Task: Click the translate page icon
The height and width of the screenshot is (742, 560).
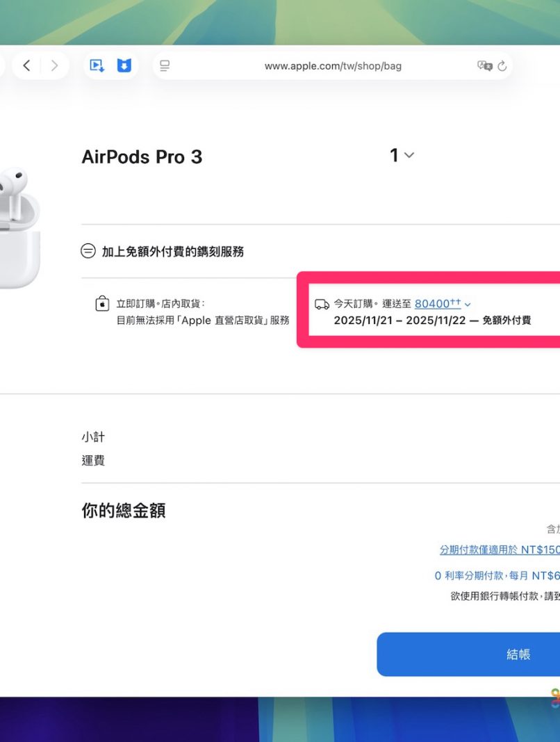Action: pos(484,66)
